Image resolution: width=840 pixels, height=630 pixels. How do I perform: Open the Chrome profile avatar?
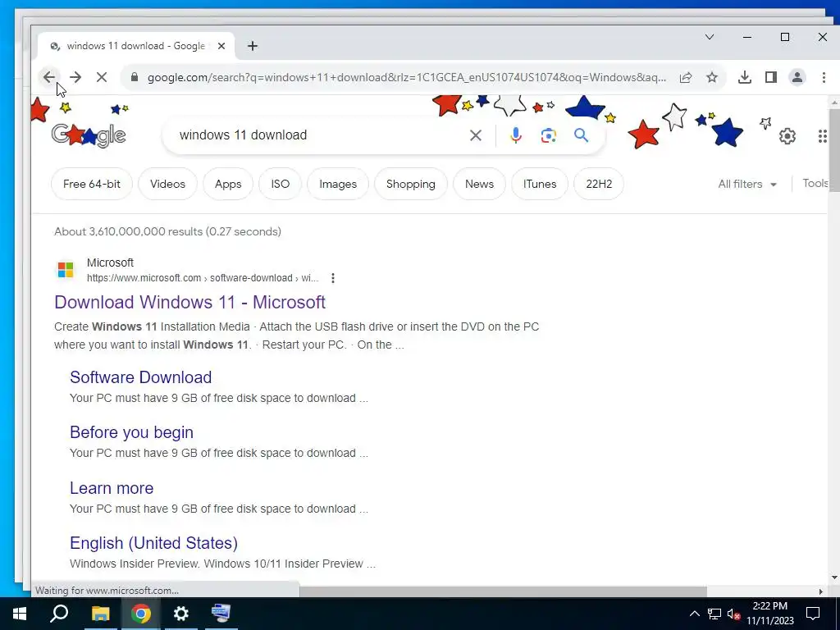797,78
